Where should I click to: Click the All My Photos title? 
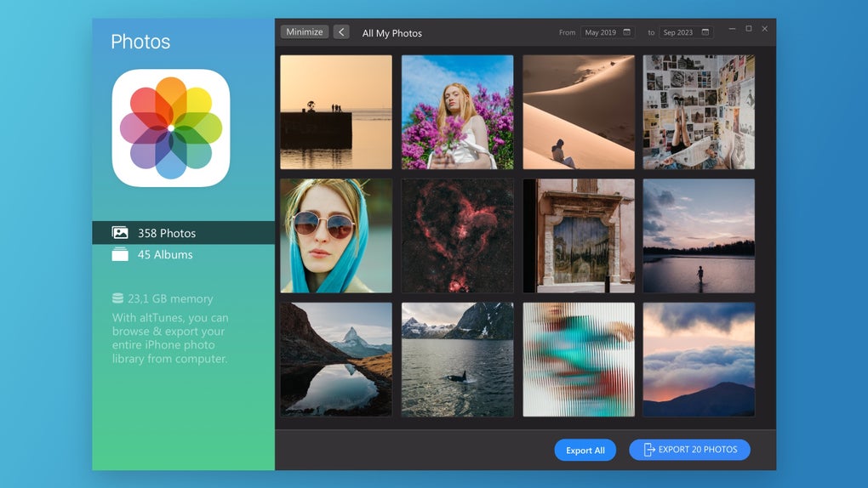pos(392,33)
